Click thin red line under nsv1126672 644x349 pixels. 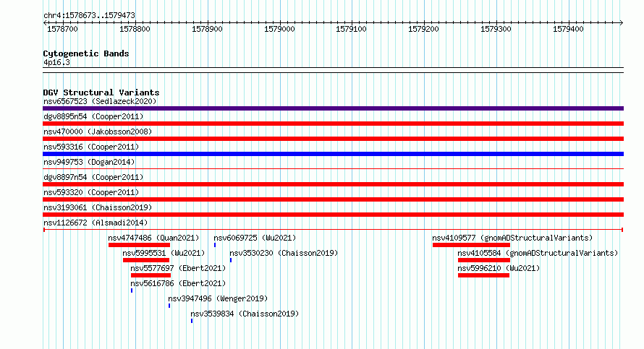point(333,230)
